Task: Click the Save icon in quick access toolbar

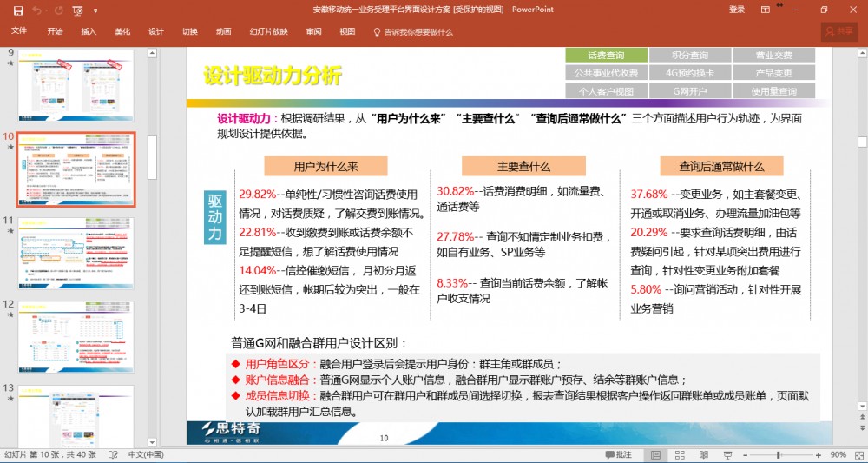Action: click(18, 10)
